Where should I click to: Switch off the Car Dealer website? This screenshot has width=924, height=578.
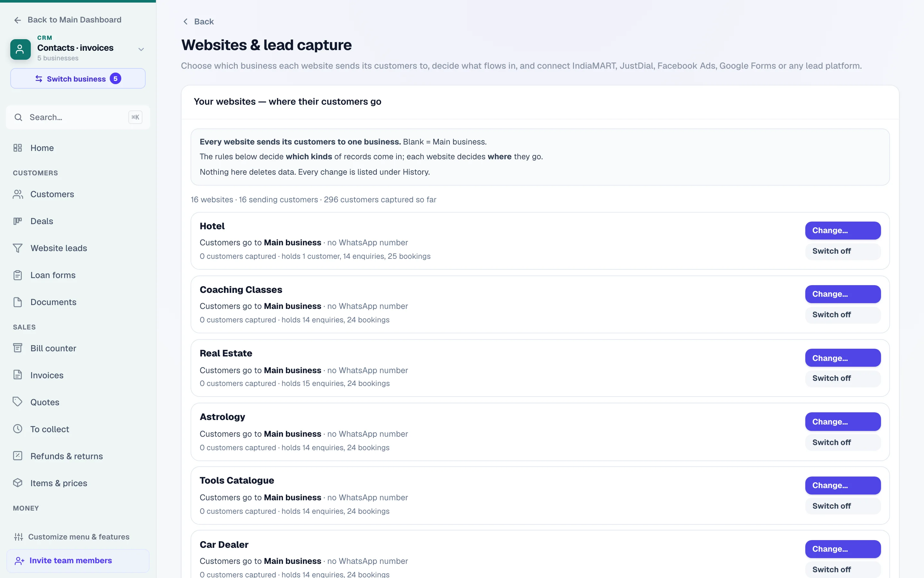[843, 569]
